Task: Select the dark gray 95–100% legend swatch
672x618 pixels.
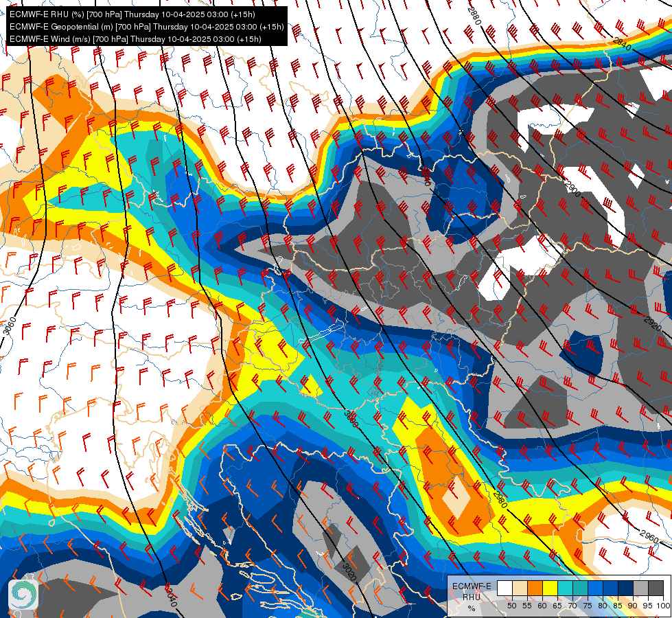Action: [x=656, y=588]
